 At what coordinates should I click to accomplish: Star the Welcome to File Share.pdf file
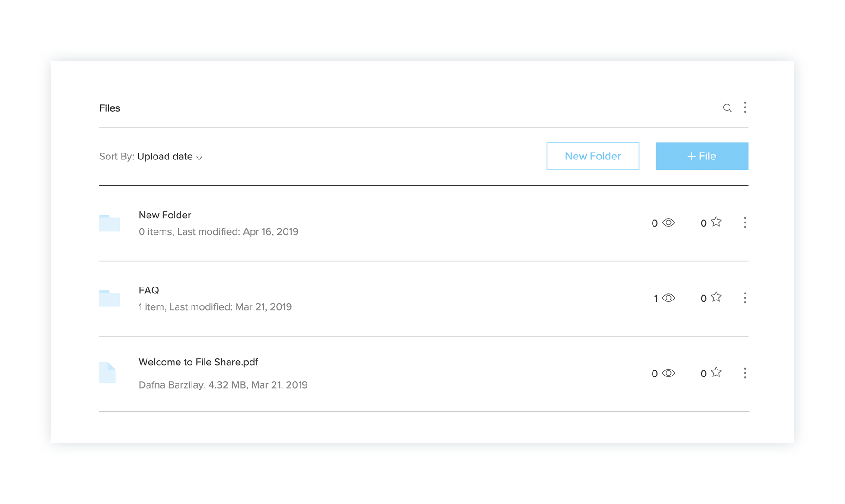pyautogui.click(x=716, y=372)
